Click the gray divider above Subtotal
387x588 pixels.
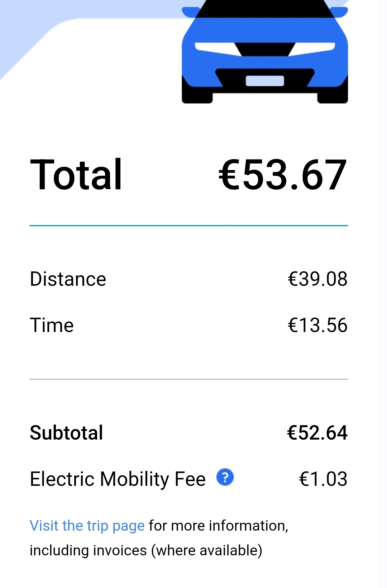(189, 379)
